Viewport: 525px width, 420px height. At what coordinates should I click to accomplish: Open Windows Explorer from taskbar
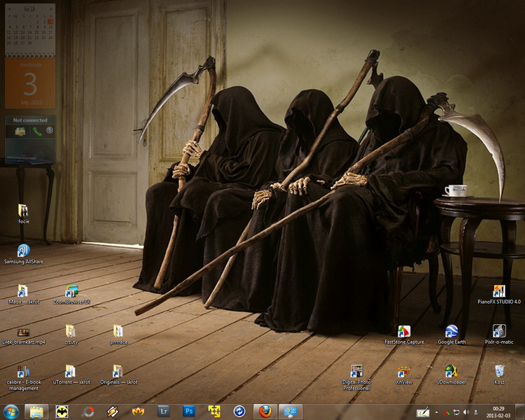coord(36,412)
